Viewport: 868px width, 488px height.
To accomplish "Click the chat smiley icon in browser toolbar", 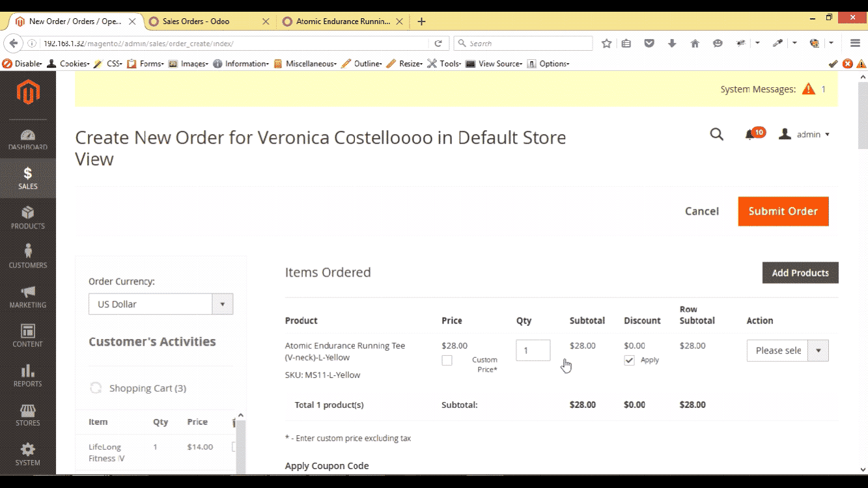I will point(718,44).
